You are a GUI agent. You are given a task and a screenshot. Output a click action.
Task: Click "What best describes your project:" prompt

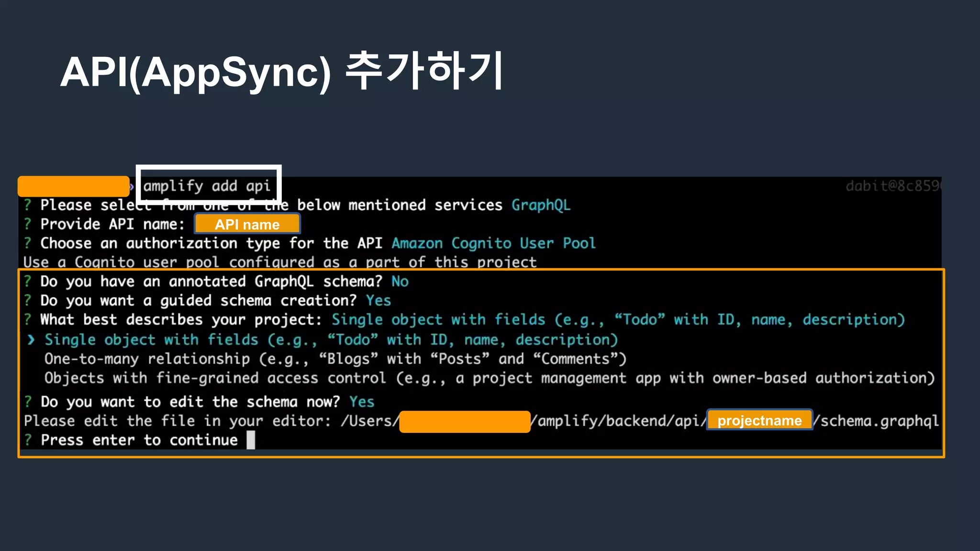click(x=181, y=320)
